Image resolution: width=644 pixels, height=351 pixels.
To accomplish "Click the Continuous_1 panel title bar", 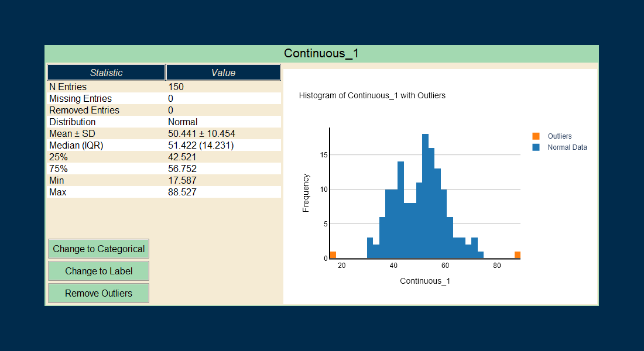I will click(321, 53).
